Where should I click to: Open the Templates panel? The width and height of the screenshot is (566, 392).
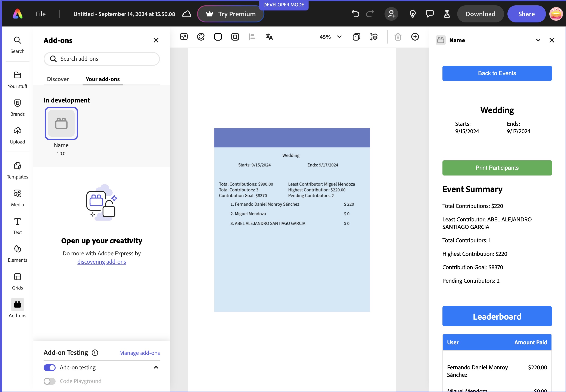coord(18,170)
